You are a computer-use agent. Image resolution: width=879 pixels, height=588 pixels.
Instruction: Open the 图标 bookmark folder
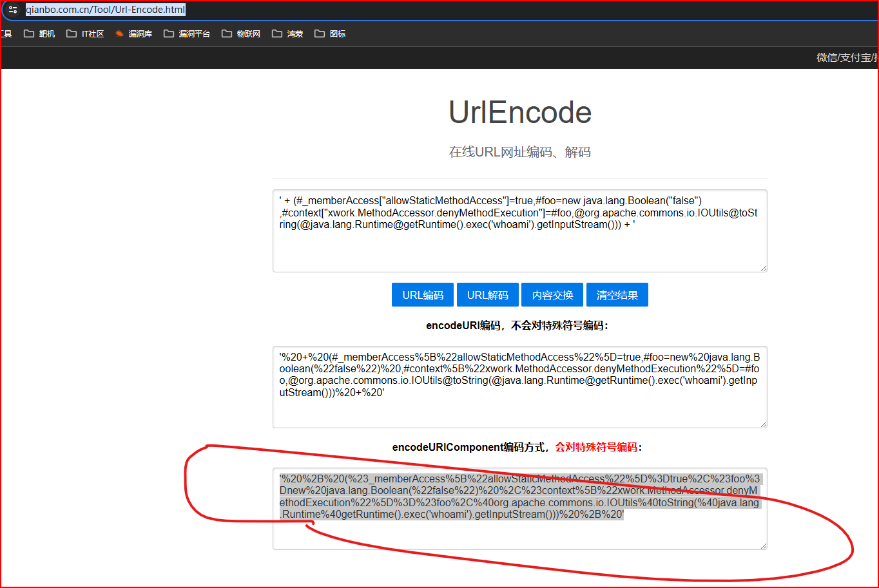(x=330, y=33)
